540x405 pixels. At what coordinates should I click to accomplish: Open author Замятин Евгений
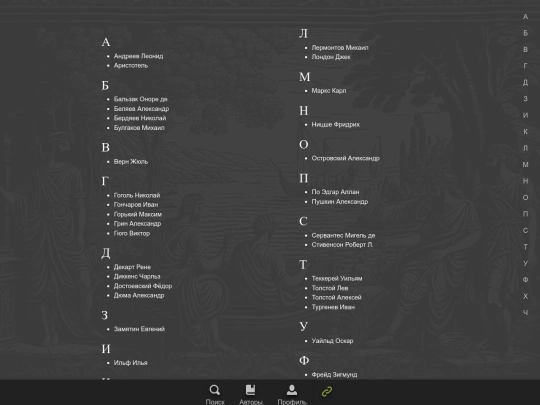coord(139,329)
